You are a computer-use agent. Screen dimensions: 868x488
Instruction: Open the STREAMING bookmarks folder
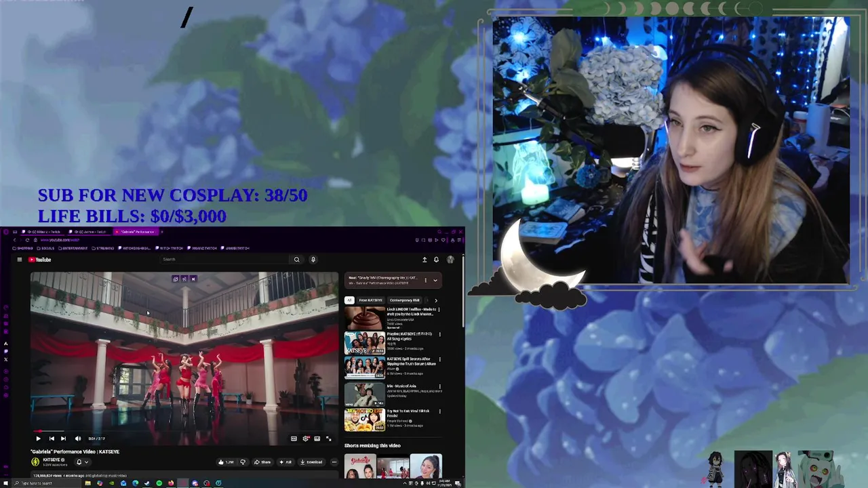point(102,248)
